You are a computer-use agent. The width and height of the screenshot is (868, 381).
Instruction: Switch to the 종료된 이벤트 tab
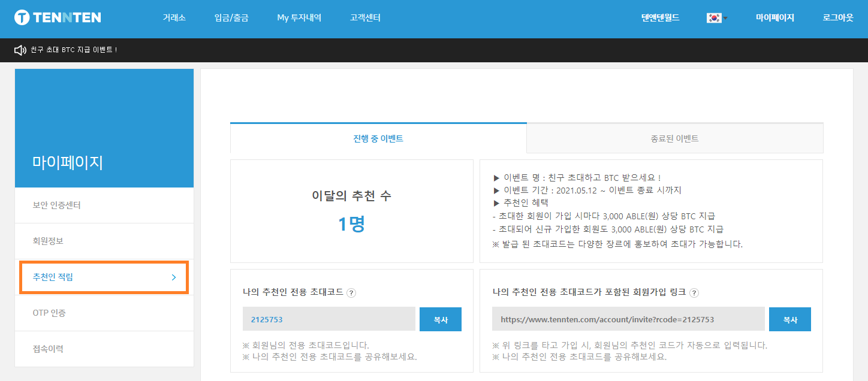[x=675, y=138]
